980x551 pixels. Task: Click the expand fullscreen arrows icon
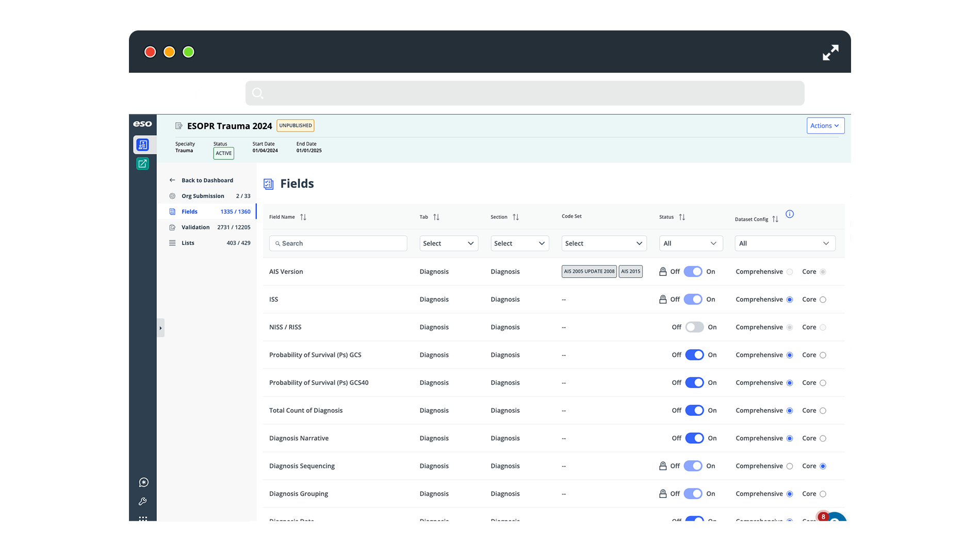click(x=830, y=52)
